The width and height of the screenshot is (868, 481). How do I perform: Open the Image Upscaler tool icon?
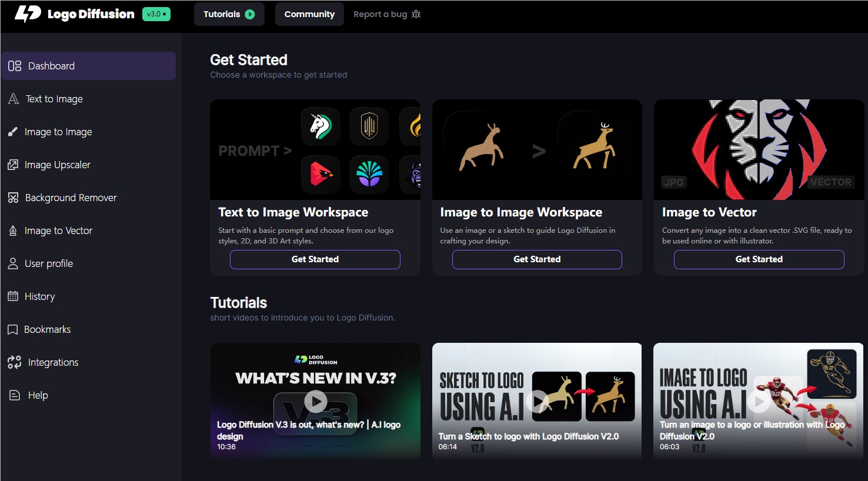pos(13,165)
